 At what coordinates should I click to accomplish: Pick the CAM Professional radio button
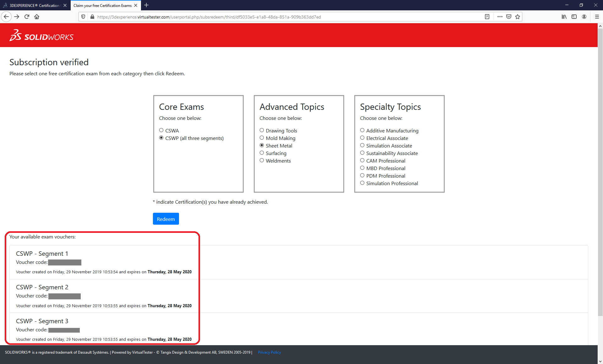[x=362, y=160]
